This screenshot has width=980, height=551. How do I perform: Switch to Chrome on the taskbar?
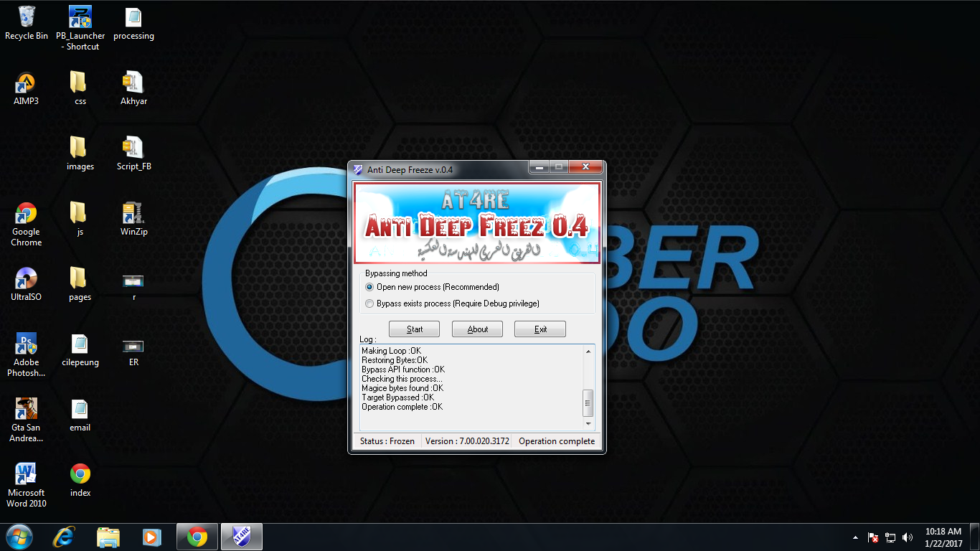(197, 537)
